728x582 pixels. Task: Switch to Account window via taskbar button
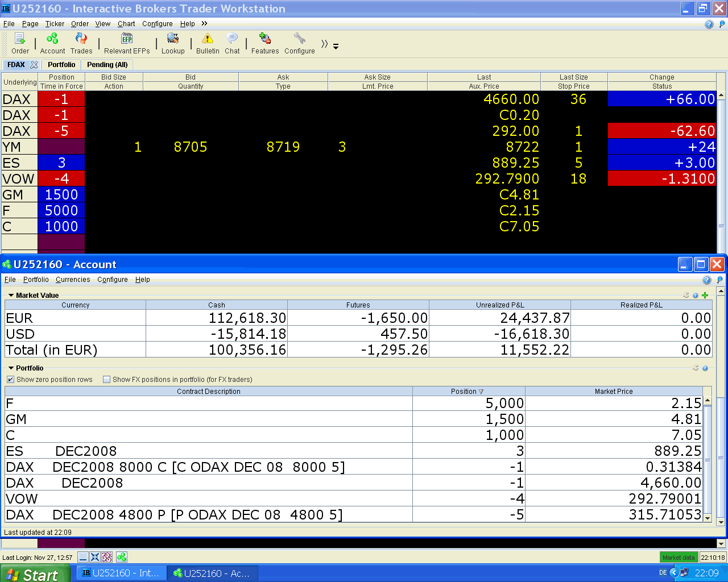[x=213, y=573]
